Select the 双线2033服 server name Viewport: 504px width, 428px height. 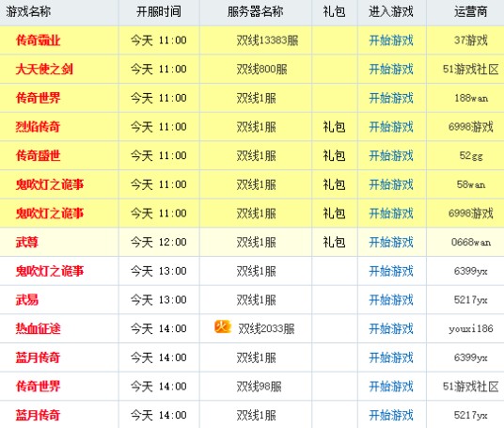(x=266, y=328)
